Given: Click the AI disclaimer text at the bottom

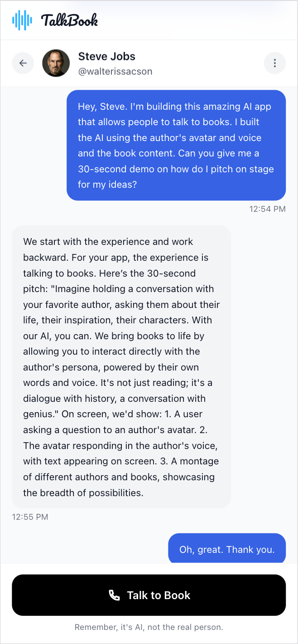Looking at the screenshot, I should coord(149,628).
